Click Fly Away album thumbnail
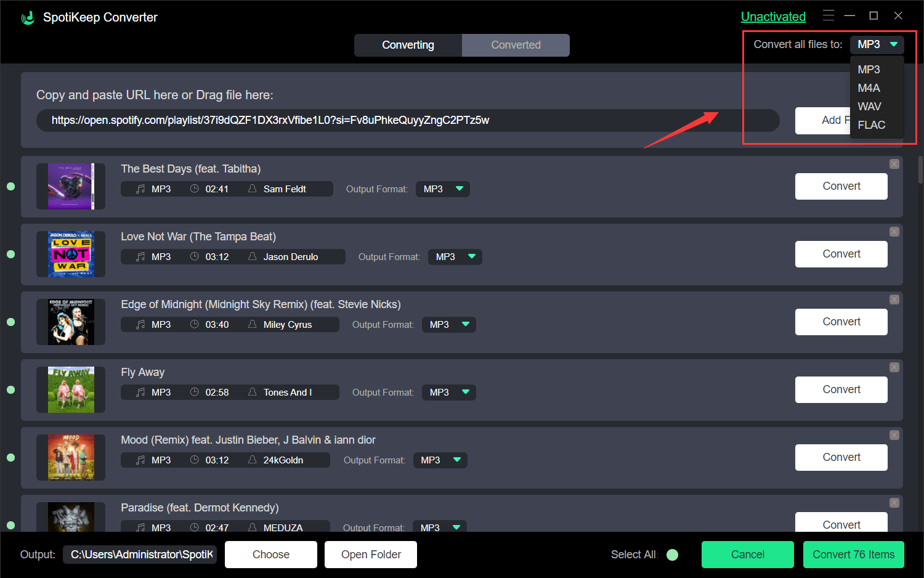The width and height of the screenshot is (924, 578). click(x=71, y=390)
